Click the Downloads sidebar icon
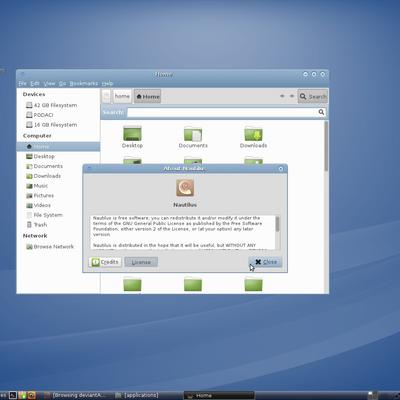The height and width of the screenshot is (400, 400). pyautogui.click(x=29, y=176)
